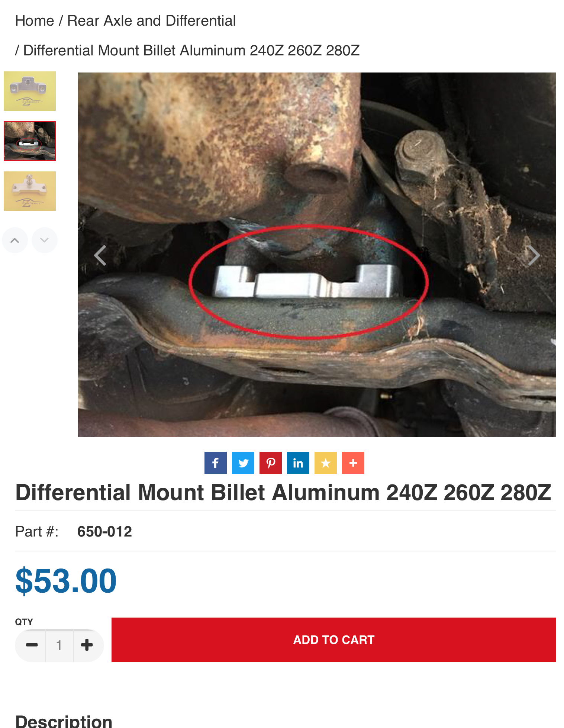Open more sharing options plus icon
Image resolution: width=564 pixels, height=728 pixels.
click(x=353, y=463)
